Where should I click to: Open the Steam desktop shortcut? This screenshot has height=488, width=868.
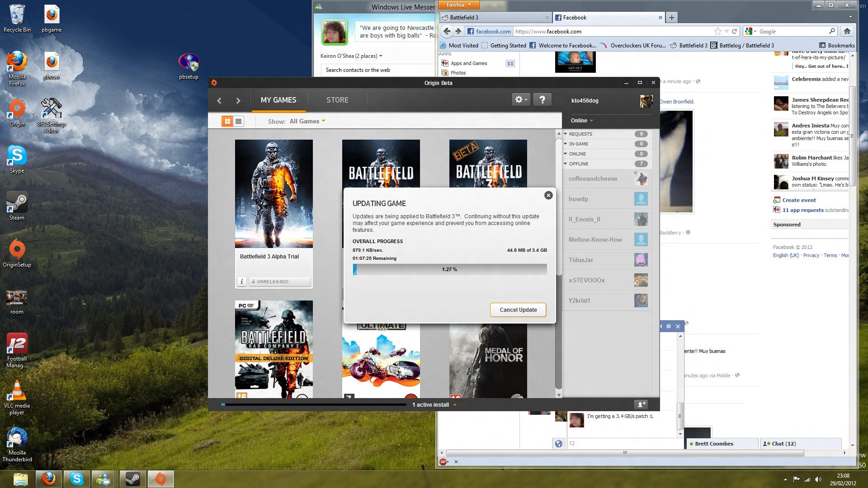point(17,206)
